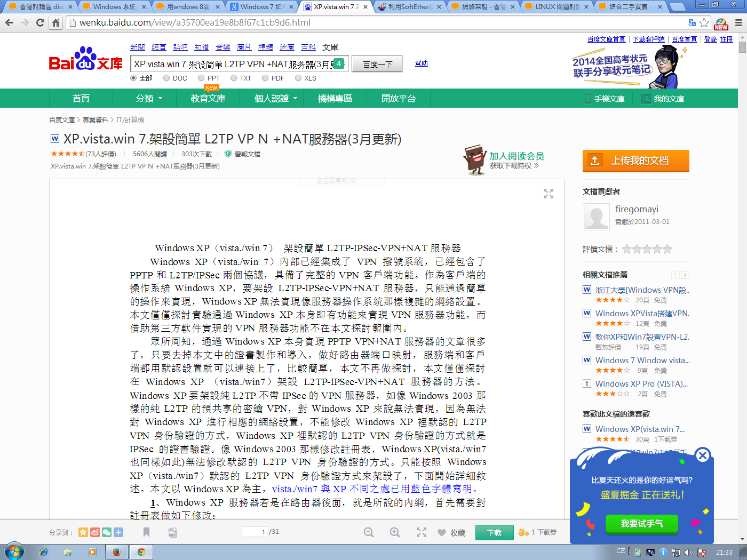Click the copy document icon in bottom toolbar
This screenshot has height=560, width=747.
click(x=172, y=532)
